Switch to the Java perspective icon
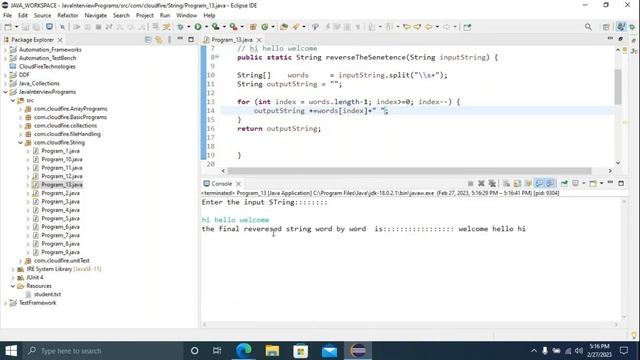This screenshot has height=360, width=640. pyautogui.click(x=621, y=27)
